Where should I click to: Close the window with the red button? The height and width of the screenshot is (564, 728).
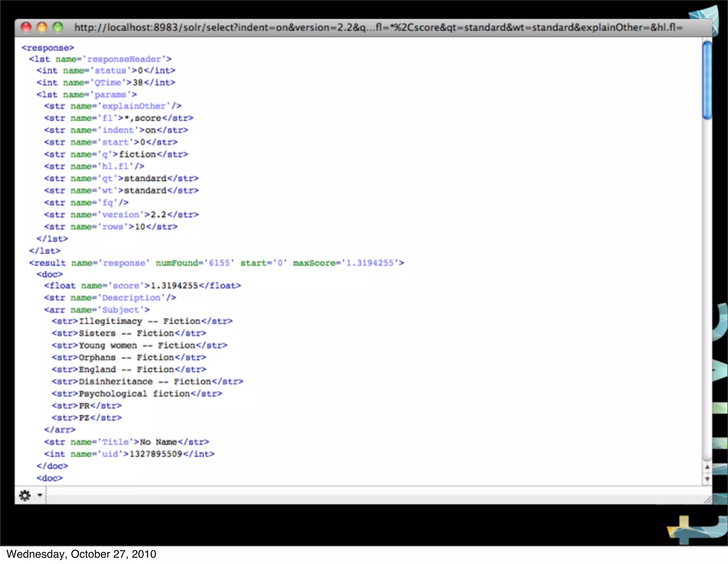click(x=26, y=27)
